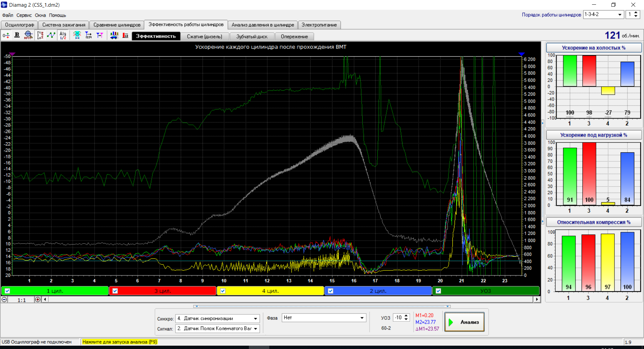Click the ΔM1=23.57 marker readout
This screenshot has height=349, width=644.
427,329
